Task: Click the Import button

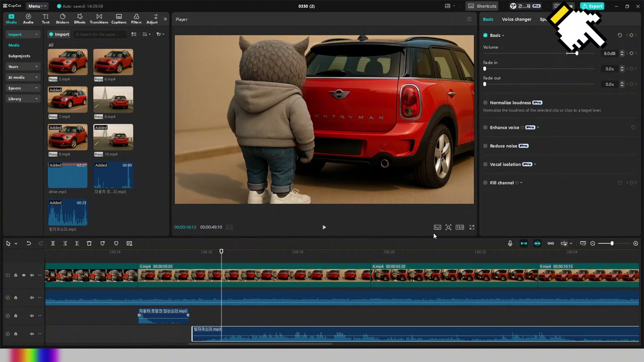Action: coord(59,34)
